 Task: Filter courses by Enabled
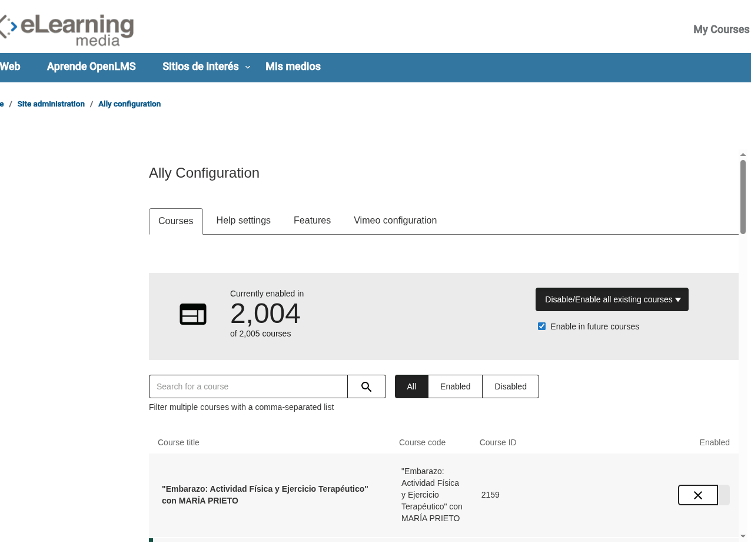click(456, 386)
